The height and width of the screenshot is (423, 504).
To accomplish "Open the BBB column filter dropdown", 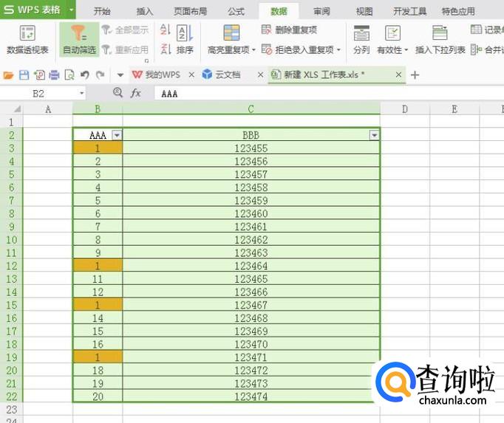I will pos(374,135).
